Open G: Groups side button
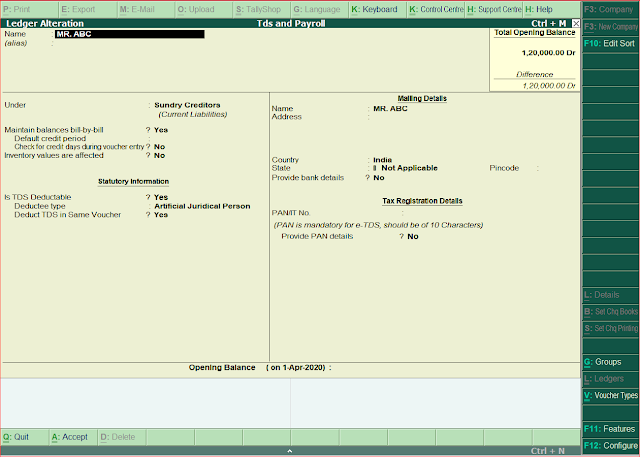640x457 pixels. pos(611,362)
